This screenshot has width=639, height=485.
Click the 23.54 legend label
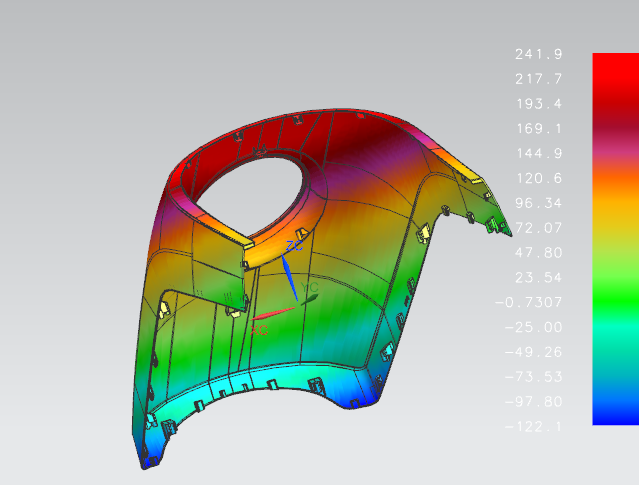[x=539, y=278]
